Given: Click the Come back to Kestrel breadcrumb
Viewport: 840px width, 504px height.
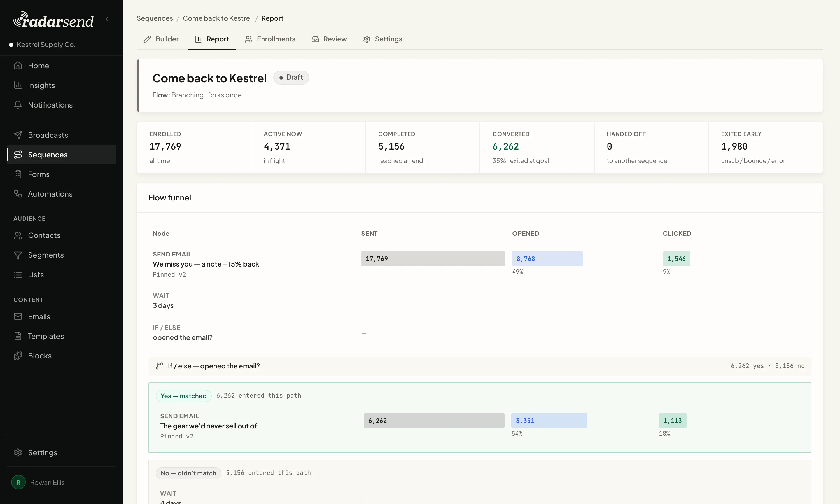Looking at the screenshot, I should point(217,18).
